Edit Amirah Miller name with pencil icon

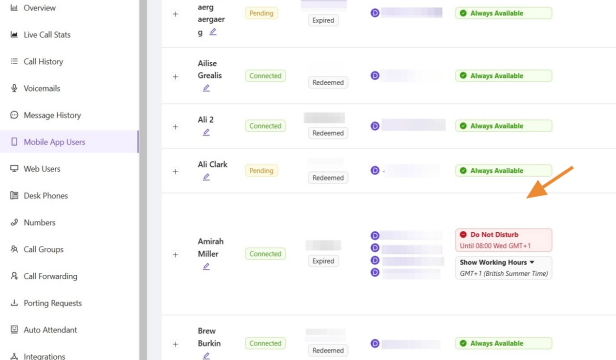pyautogui.click(x=206, y=266)
